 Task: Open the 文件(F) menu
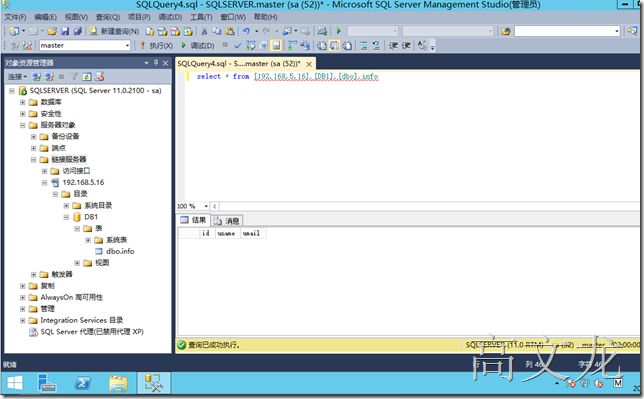[15, 17]
